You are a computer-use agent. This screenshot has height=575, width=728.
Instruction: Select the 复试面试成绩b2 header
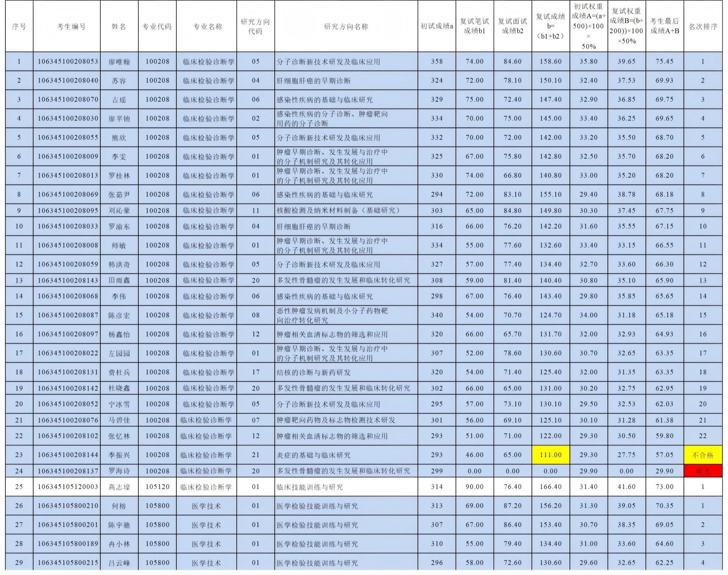pyautogui.click(x=512, y=27)
